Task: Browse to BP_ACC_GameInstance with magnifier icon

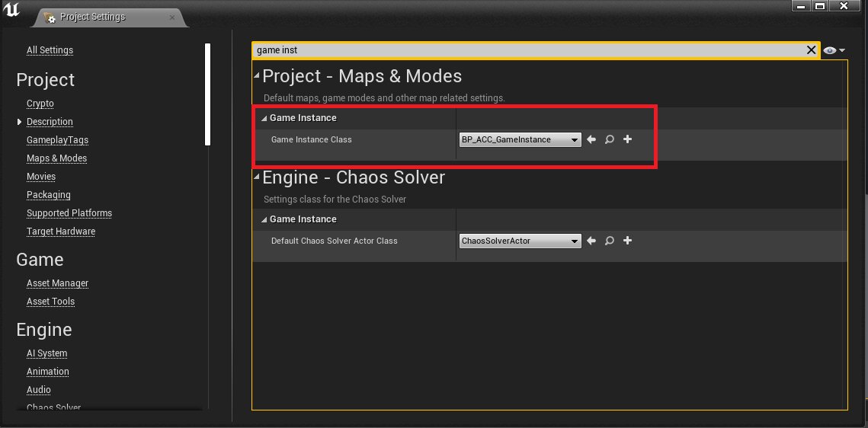Action: click(610, 139)
